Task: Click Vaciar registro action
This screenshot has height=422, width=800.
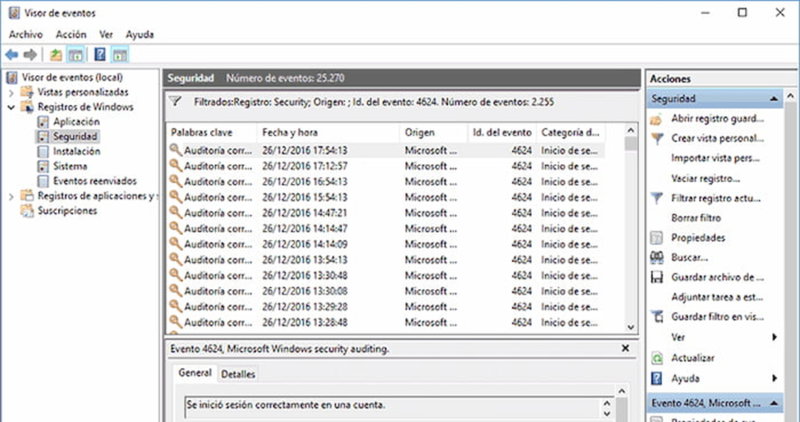Action: point(705,179)
